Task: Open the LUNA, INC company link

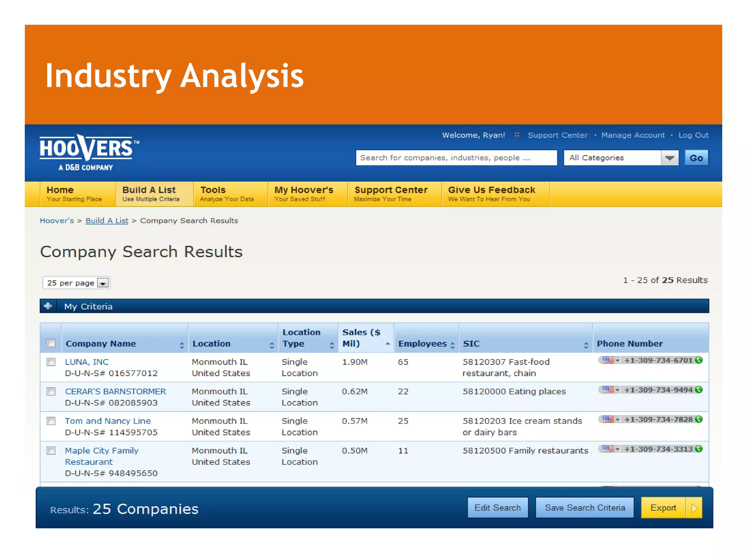Action: 87,362
